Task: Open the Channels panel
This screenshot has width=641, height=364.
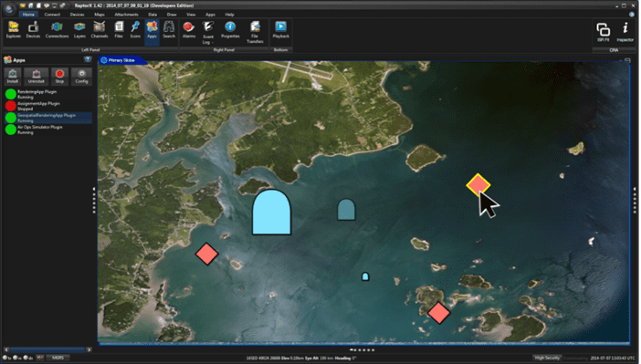Action: tap(100, 30)
